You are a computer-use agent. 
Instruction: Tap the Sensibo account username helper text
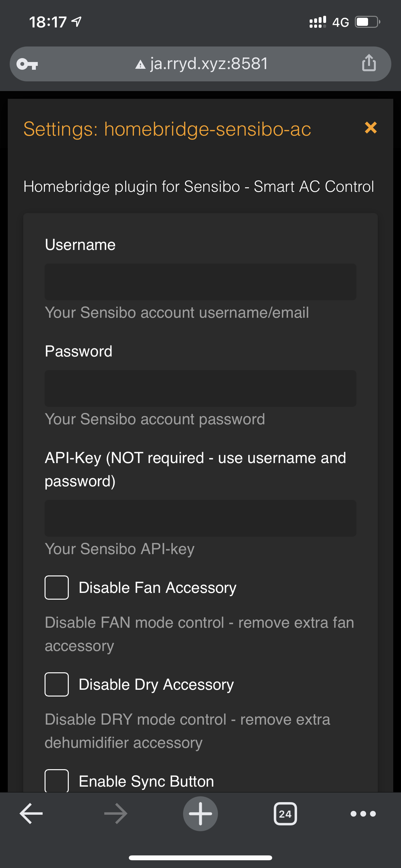pos(177,312)
